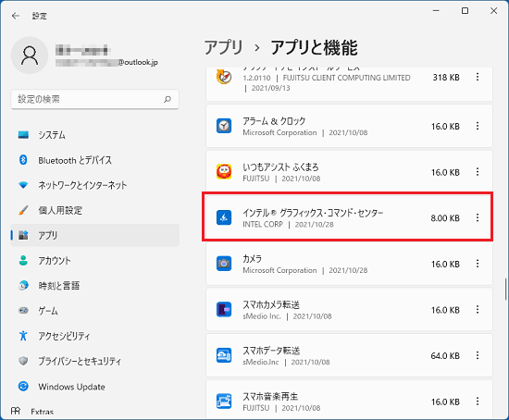Click the システム monitor icon

[x=23, y=135]
